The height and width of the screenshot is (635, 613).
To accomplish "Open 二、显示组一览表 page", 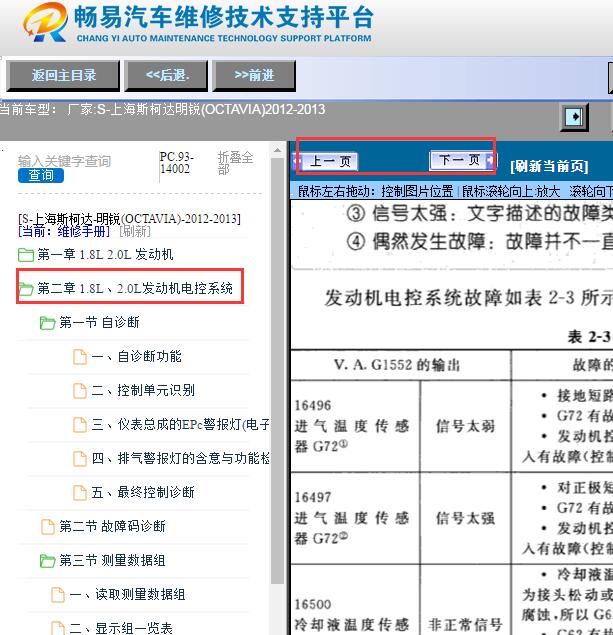I will point(121,628).
